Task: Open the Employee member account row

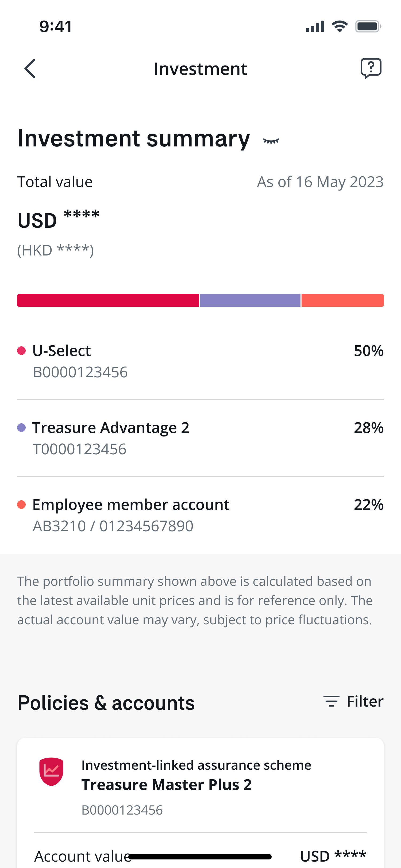Action: tap(200, 515)
